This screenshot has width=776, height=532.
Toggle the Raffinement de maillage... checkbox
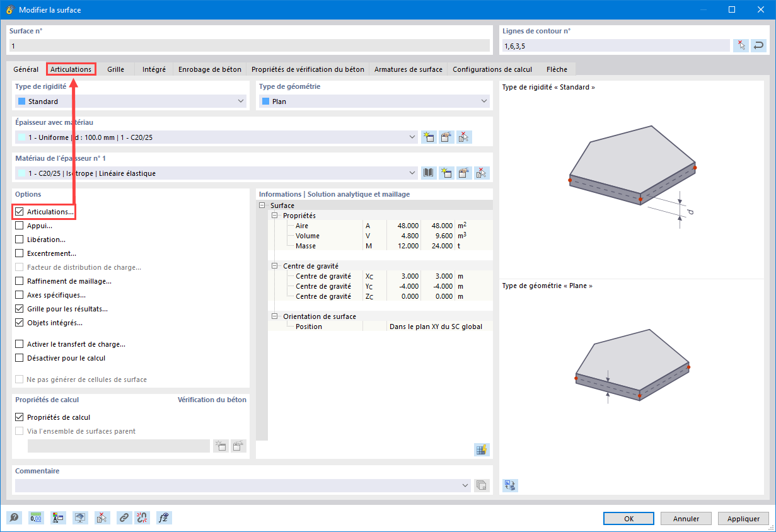pos(20,281)
